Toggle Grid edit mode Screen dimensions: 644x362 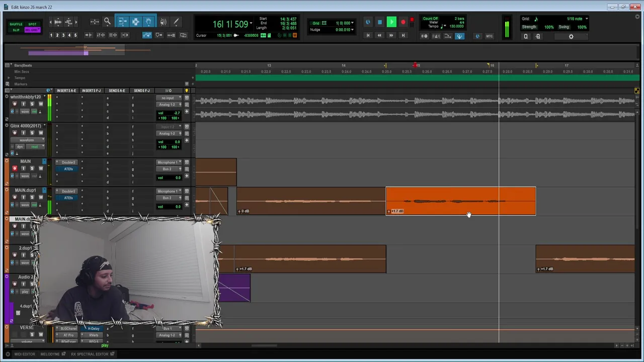32,30
